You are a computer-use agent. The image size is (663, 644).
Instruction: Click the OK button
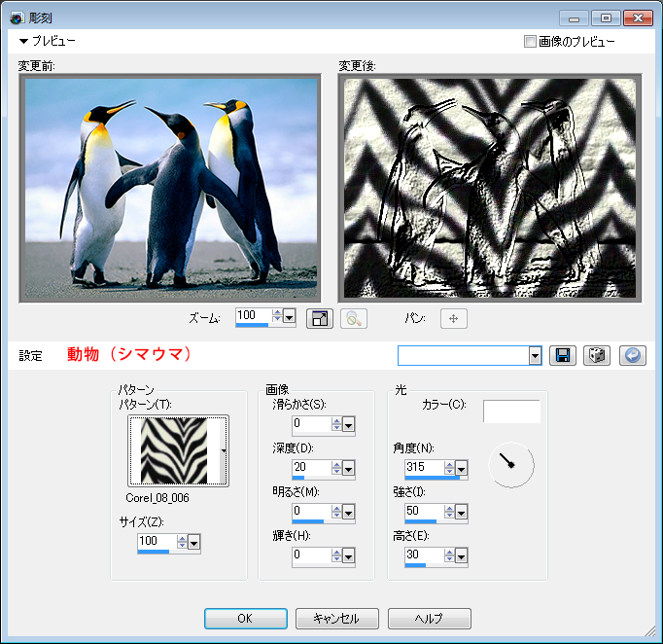245,619
